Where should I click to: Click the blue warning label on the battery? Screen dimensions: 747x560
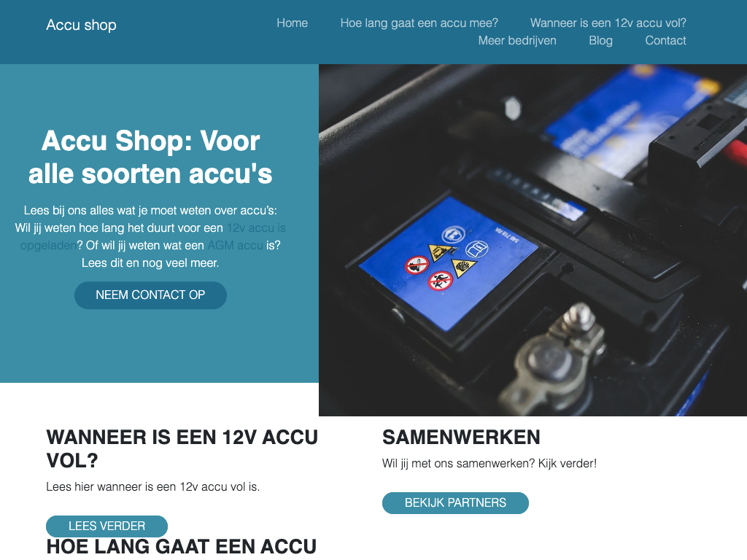coord(448,263)
